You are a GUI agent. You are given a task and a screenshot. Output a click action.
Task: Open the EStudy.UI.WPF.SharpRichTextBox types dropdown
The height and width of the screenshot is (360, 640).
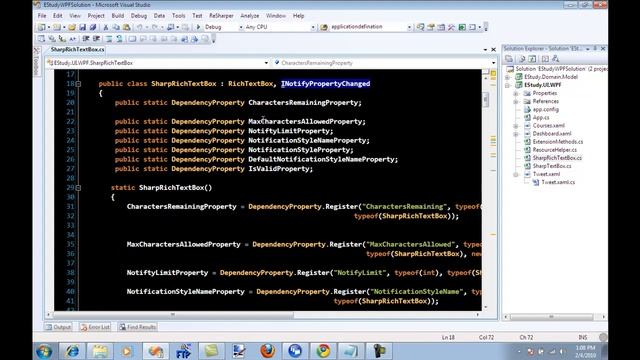point(266,63)
